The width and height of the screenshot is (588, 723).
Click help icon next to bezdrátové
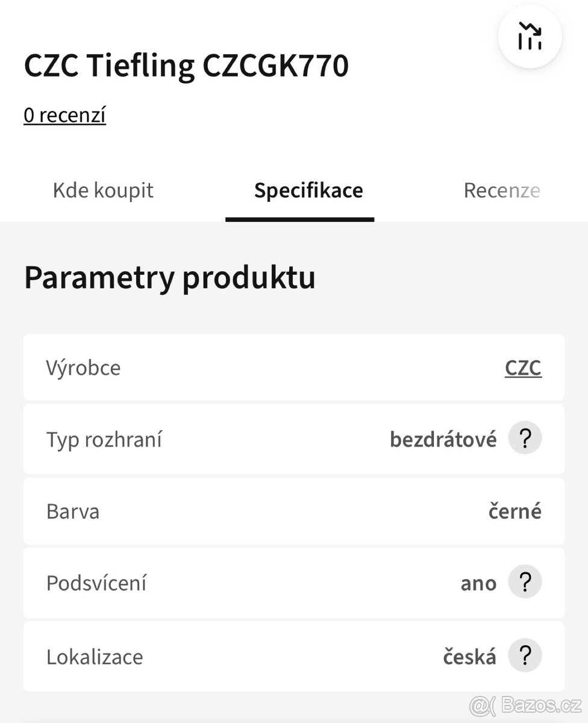pos(525,439)
